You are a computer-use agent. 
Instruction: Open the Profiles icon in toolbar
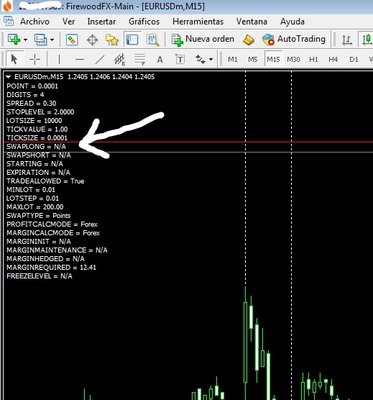pos(41,40)
